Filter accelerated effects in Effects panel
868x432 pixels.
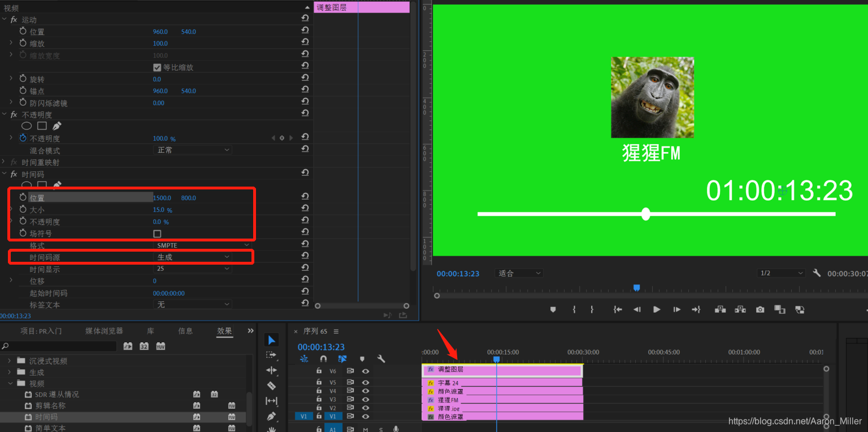[128, 346]
